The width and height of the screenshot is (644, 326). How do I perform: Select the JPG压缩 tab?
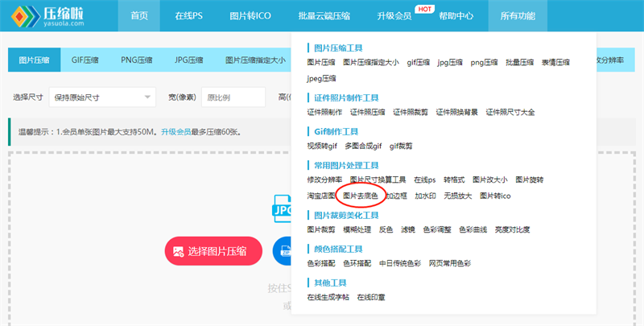(188, 60)
